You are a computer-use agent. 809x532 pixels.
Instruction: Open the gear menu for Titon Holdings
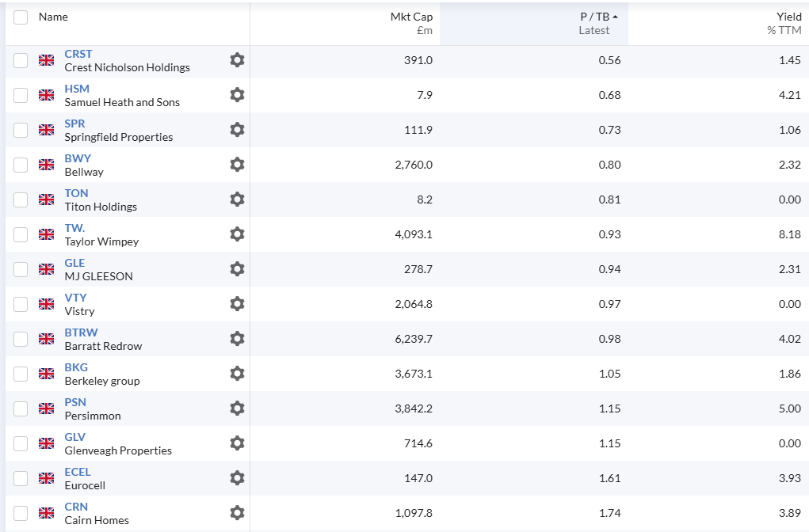tap(237, 199)
